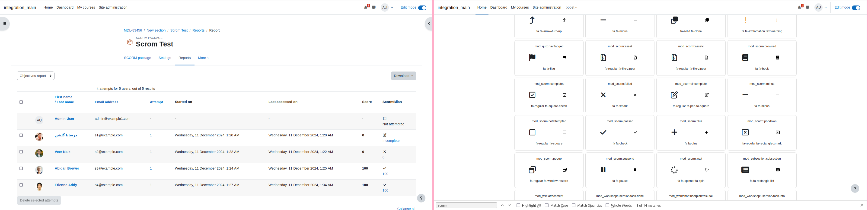868x210 pixels.
Task: Click the large mod_subsection rectangle-list icon
Action: [745, 170]
